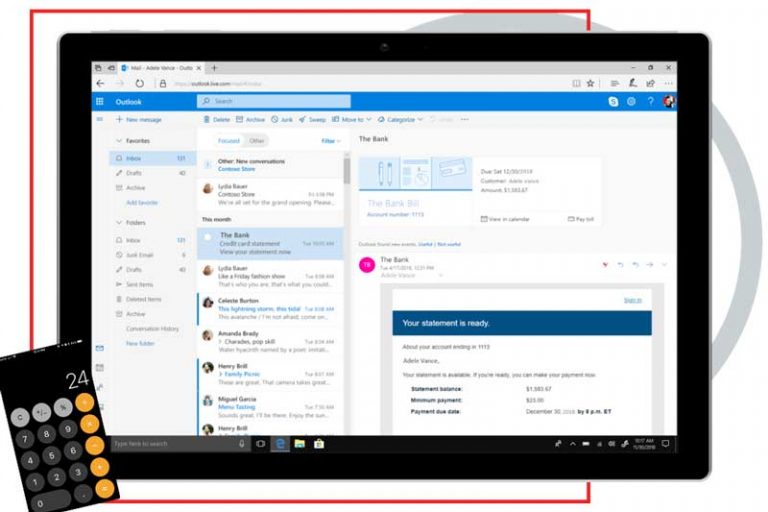The height and width of the screenshot is (512, 768).
Task: Mark the message as Junk
Action: tap(282, 120)
